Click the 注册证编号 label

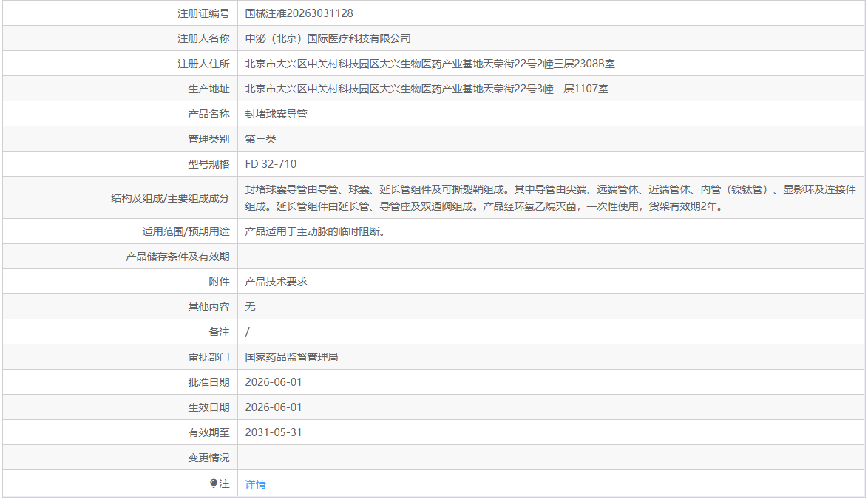tap(203, 13)
